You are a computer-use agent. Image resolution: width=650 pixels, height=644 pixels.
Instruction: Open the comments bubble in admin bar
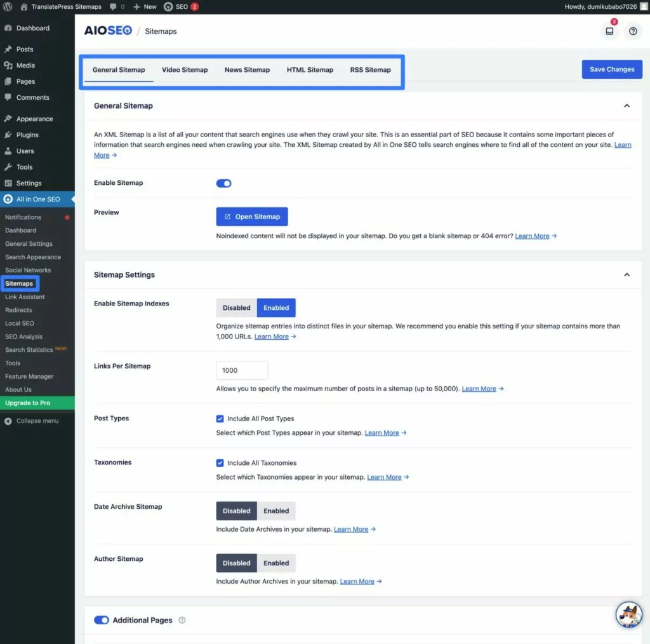(113, 6)
